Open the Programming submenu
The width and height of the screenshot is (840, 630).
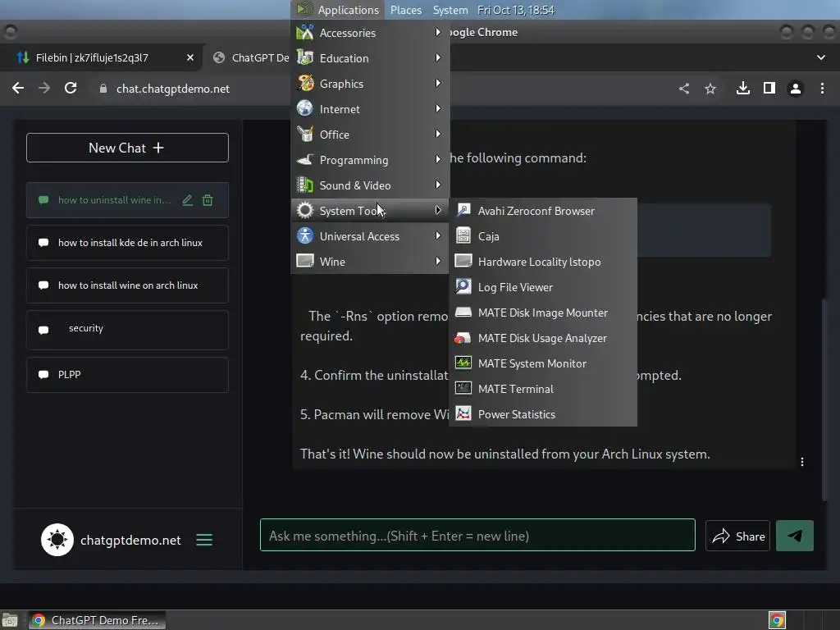pos(370,160)
